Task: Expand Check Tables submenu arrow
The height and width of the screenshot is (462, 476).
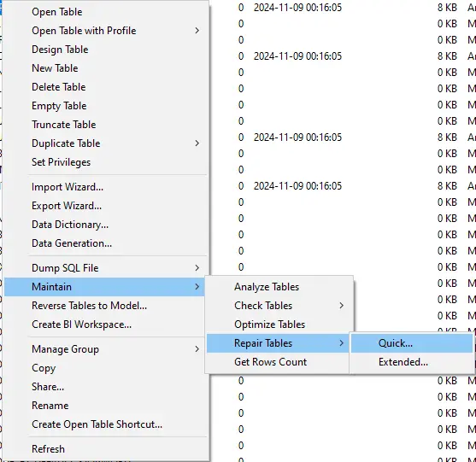Action: click(342, 306)
